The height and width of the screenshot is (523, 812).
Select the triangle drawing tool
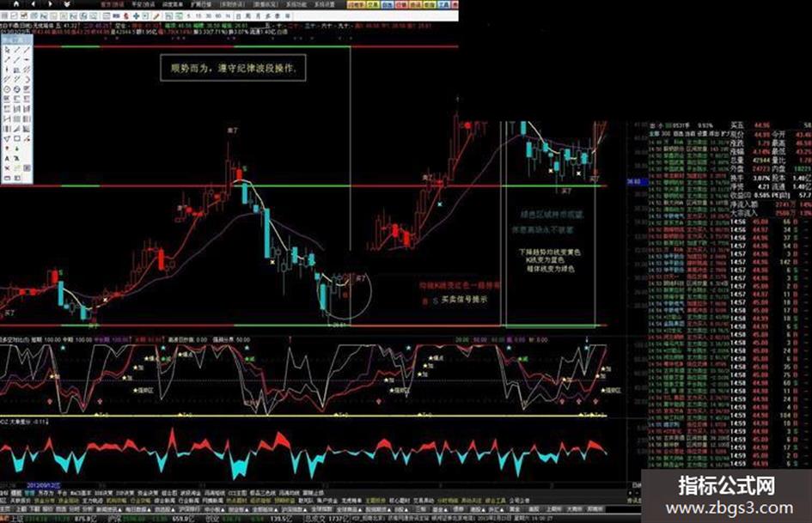coord(7,138)
